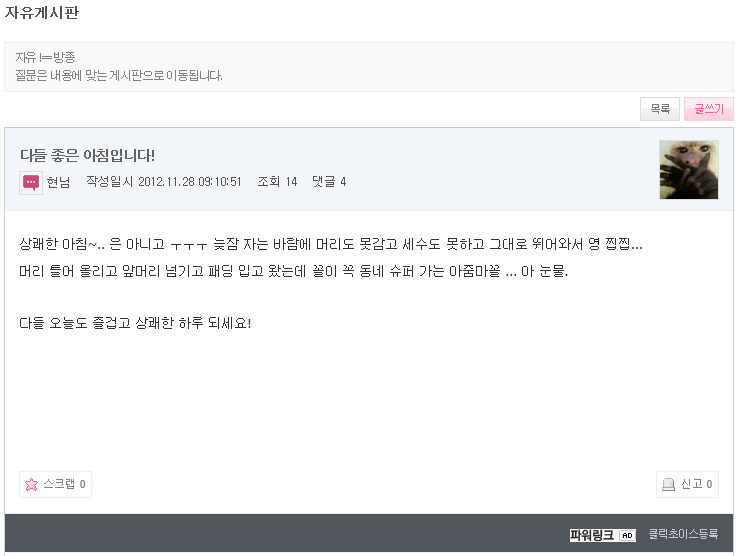Click the 파워링크 logo
Screen dimensions: 738x556
tap(592, 535)
